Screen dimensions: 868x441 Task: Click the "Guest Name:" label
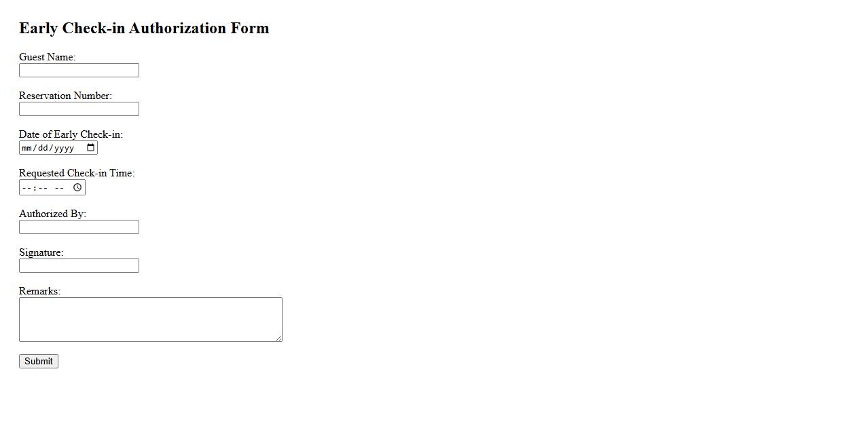tap(48, 57)
